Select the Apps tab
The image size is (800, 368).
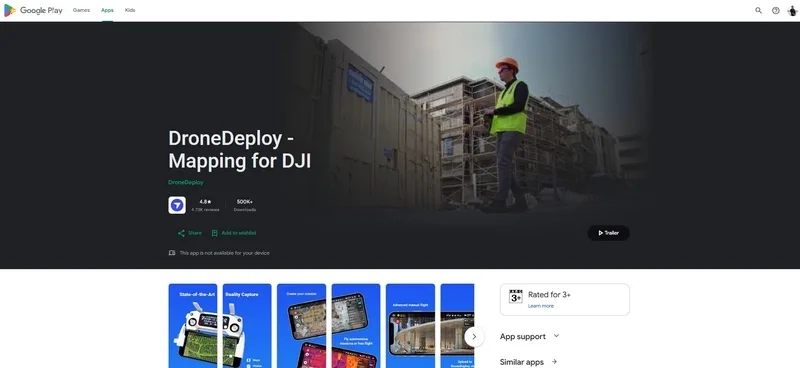[x=107, y=10]
